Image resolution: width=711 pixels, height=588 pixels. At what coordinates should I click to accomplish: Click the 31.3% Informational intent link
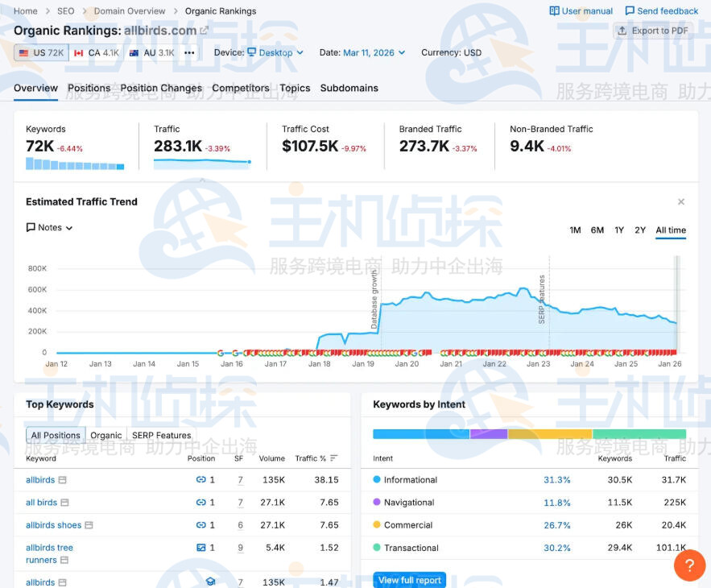point(557,479)
